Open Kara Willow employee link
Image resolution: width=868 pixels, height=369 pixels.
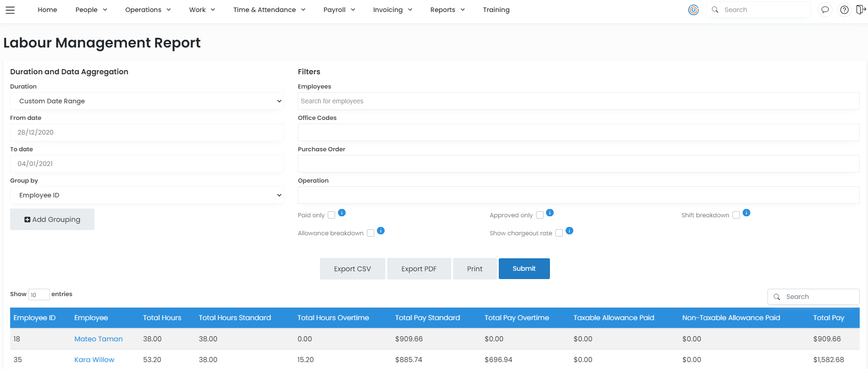click(x=94, y=360)
